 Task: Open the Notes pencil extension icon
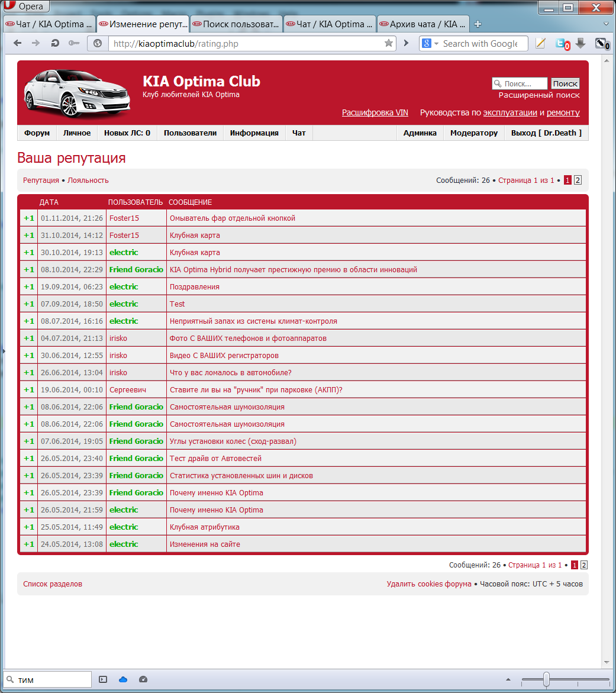[x=540, y=43]
